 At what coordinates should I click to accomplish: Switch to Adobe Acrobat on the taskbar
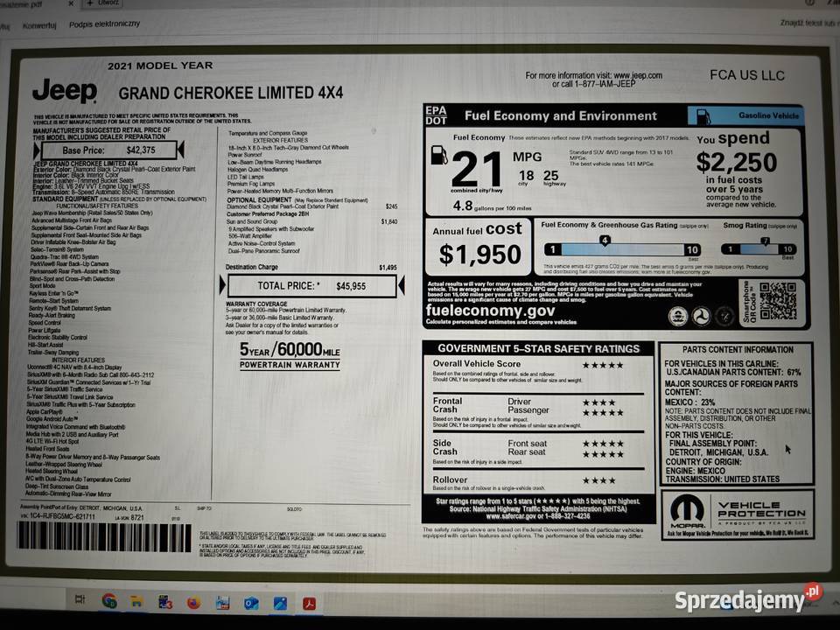point(309,604)
